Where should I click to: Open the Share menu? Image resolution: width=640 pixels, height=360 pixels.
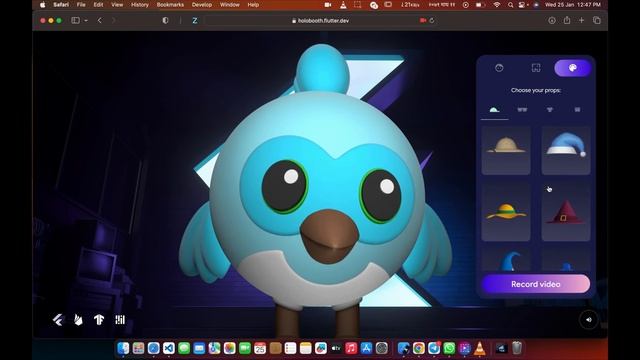point(567,20)
